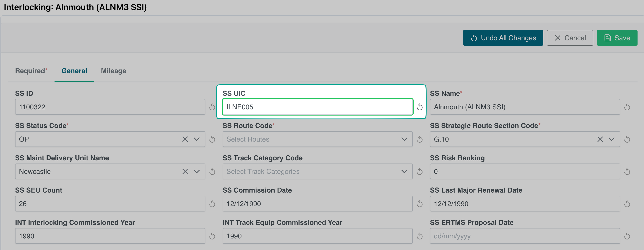Clear the OP value in SS Status Code
This screenshot has height=250, width=644.
tap(185, 139)
